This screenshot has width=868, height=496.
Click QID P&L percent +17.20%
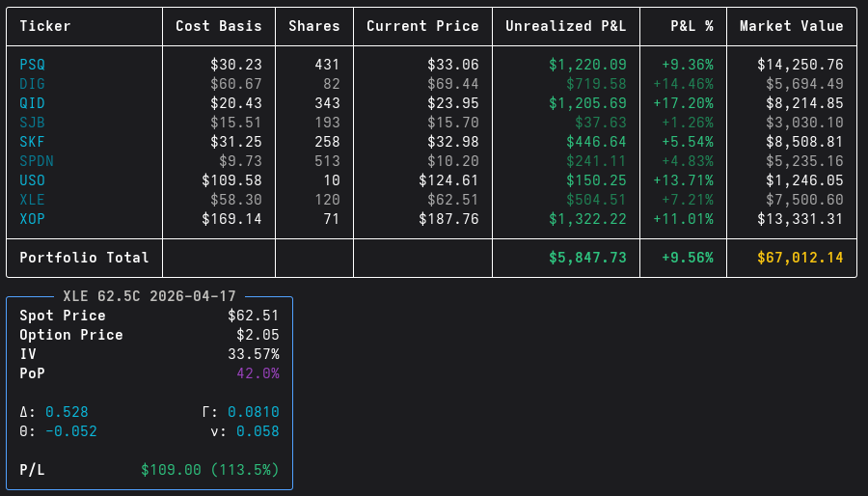(683, 103)
